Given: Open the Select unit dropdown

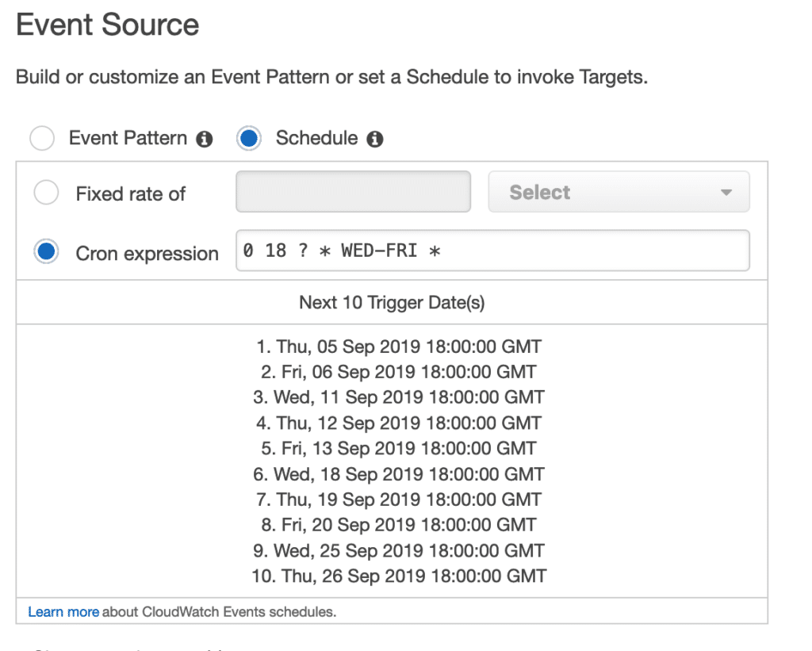Looking at the screenshot, I should click(x=619, y=191).
